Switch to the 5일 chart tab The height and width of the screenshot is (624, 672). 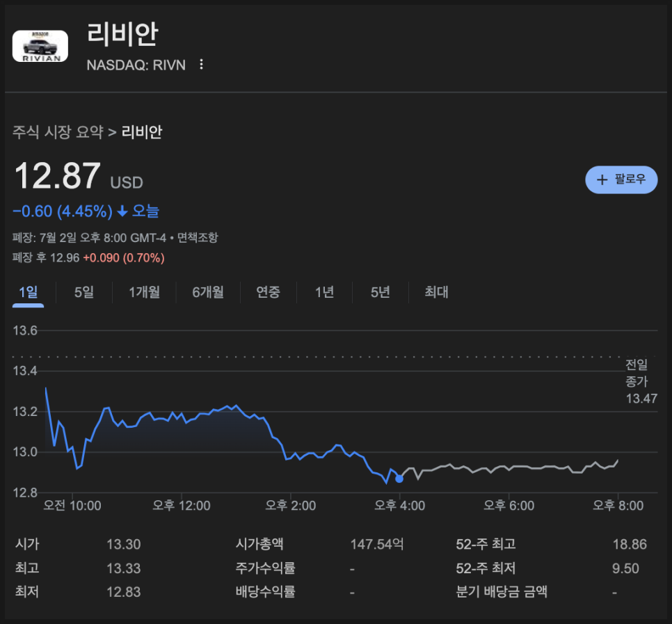(84, 292)
